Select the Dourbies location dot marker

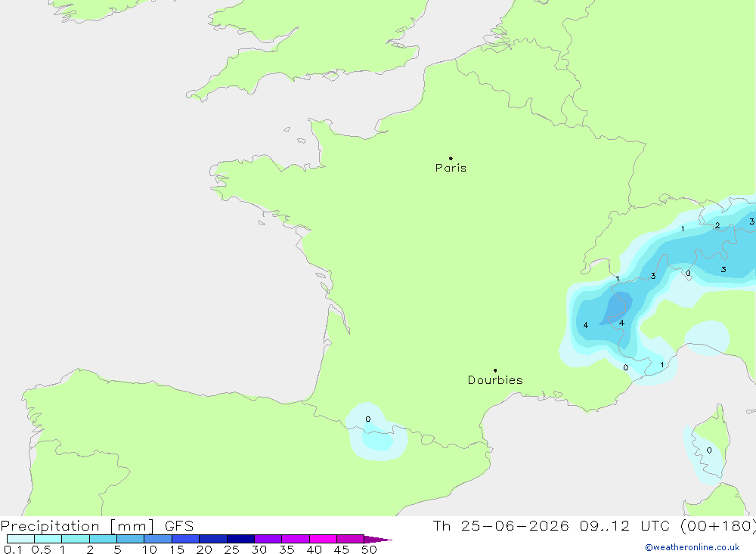[495, 370]
